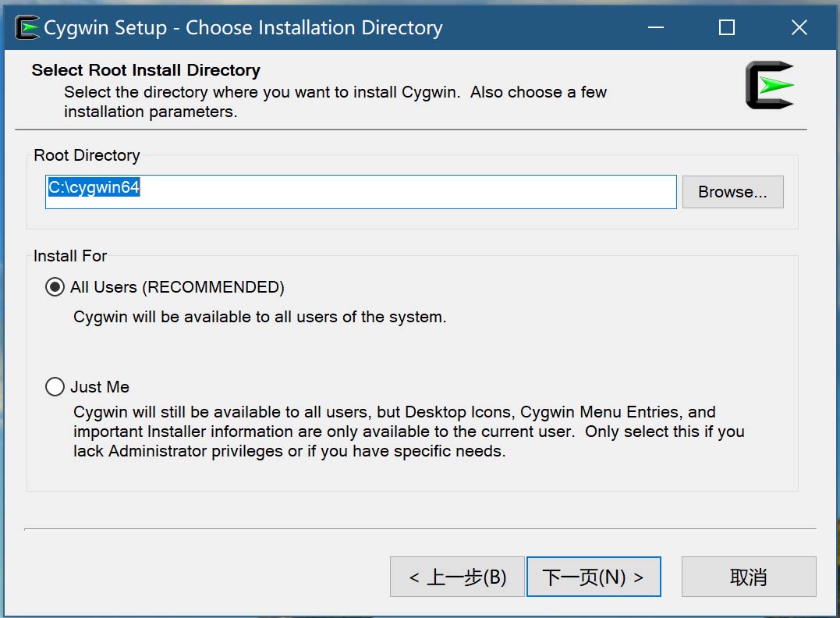Click the Root Directory path field
This screenshot has height=618, width=840.
360,192
